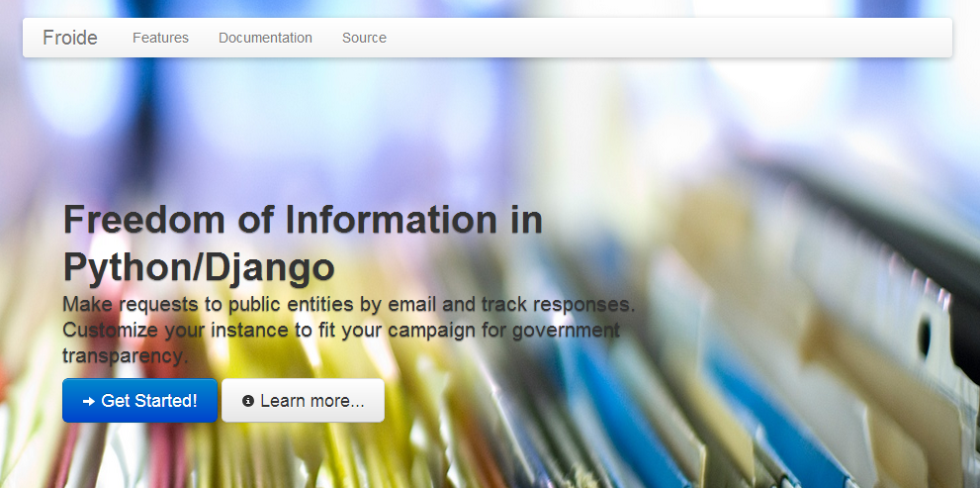Click the info icon in Learn more

[248, 401]
